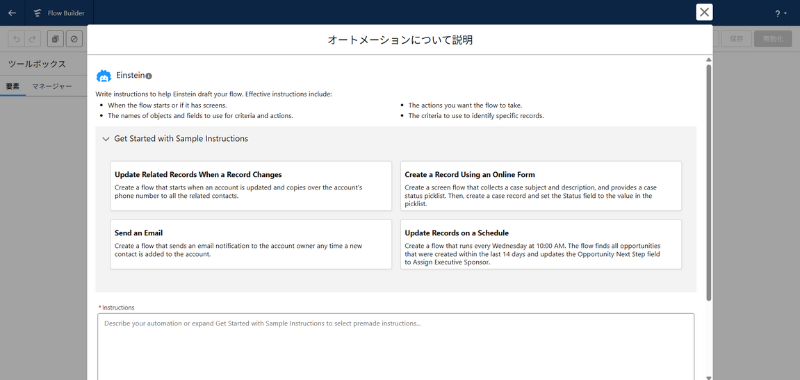Click the dialog title オートメーションについて説明
Viewport: 800px width, 380px height.
point(400,40)
